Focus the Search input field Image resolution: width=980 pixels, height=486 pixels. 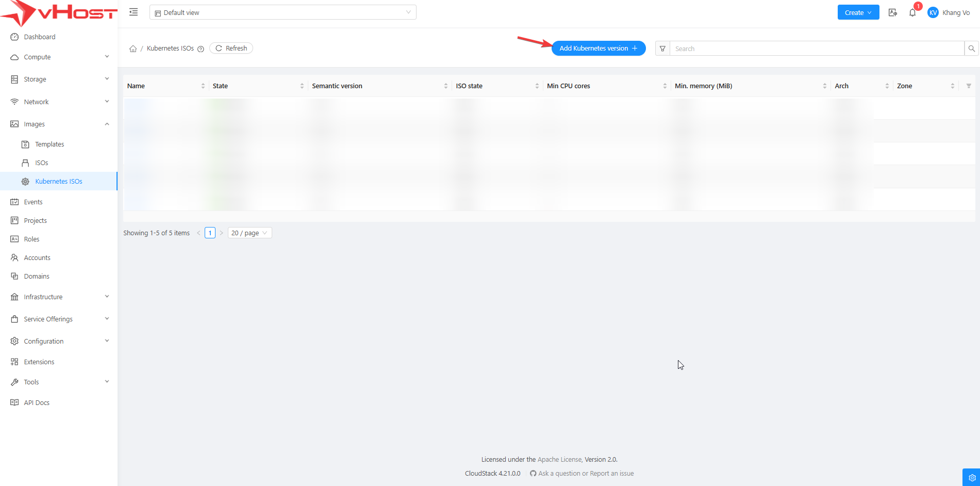(x=816, y=48)
